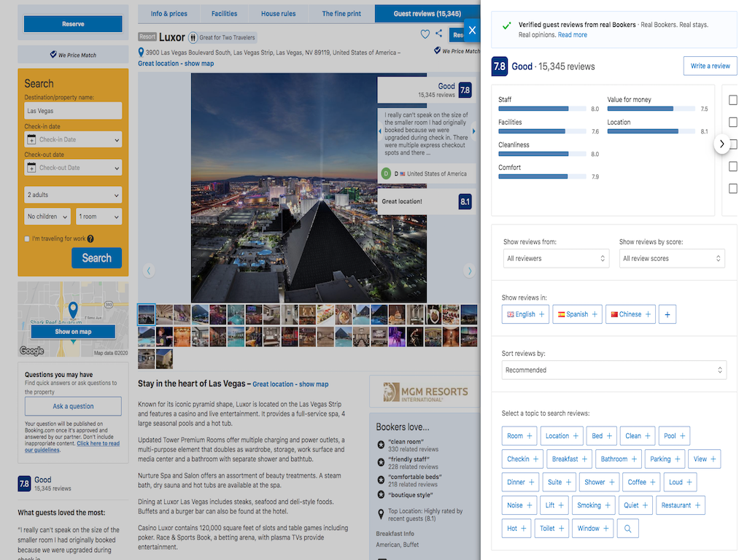Filter reviews by Parking topic

click(x=665, y=459)
